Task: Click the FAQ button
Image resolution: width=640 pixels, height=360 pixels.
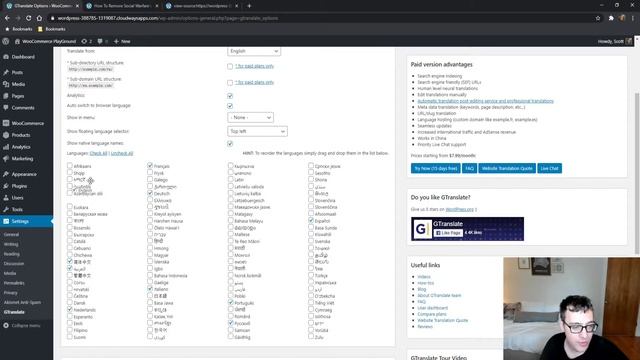Action: pyautogui.click(x=469, y=168)
